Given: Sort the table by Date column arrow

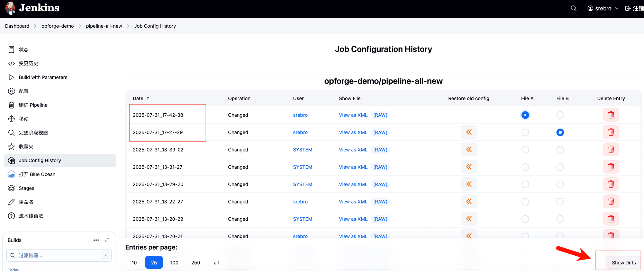Looking at the screenshot, I should (148, 98).
